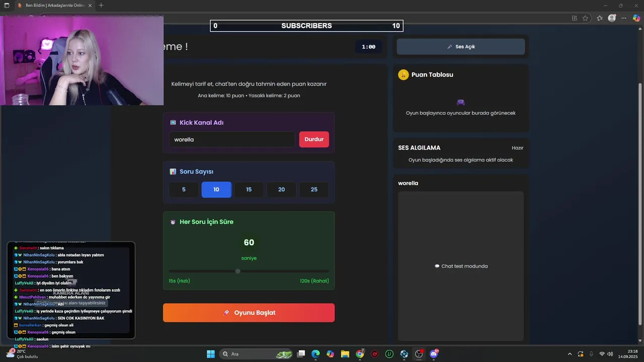Select 5 questions option
Image resolution: width=644 pixels, height=362 pixels.
tap(184, 190)
